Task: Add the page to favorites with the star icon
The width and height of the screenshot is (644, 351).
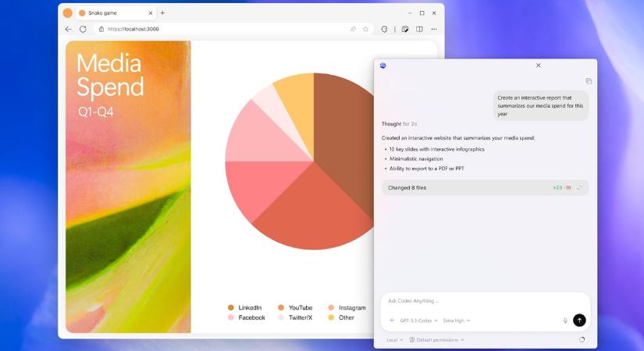Action: [x=365, y=29]
